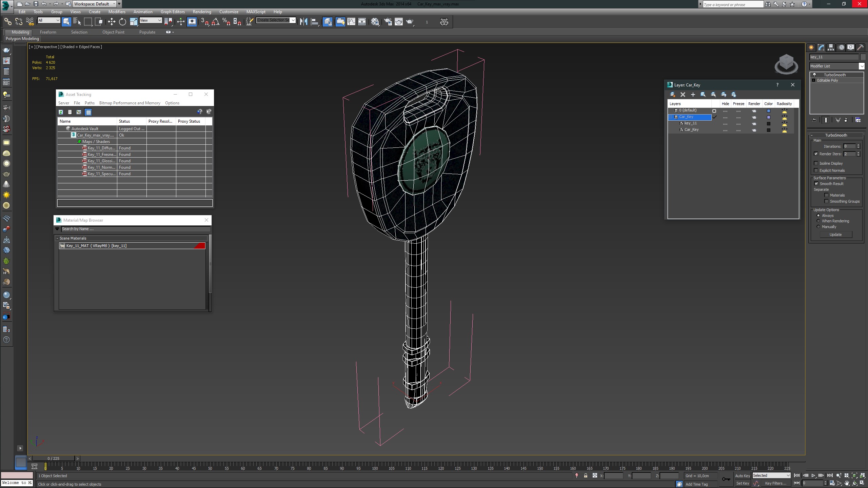This screenshot has height=488, width=868.
Task: Toggle Render Iters checkbox
Action: pyautogui.click(x=816, y=154)
